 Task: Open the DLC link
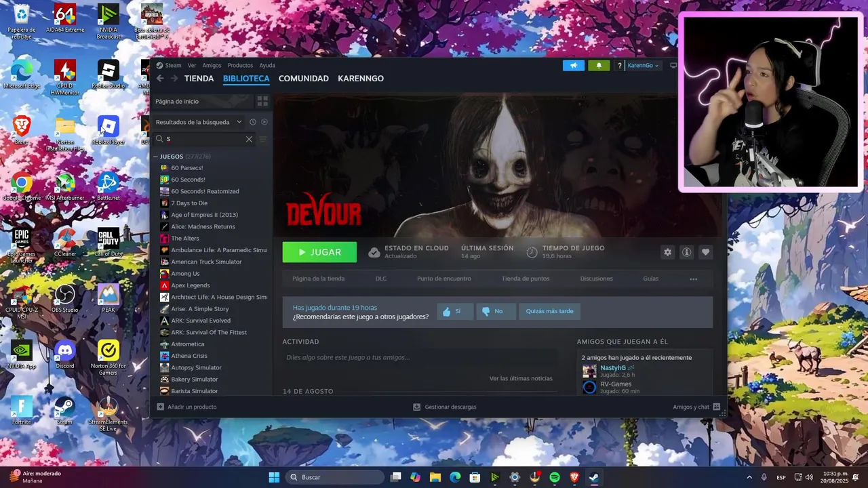click(x=381, y=279)
